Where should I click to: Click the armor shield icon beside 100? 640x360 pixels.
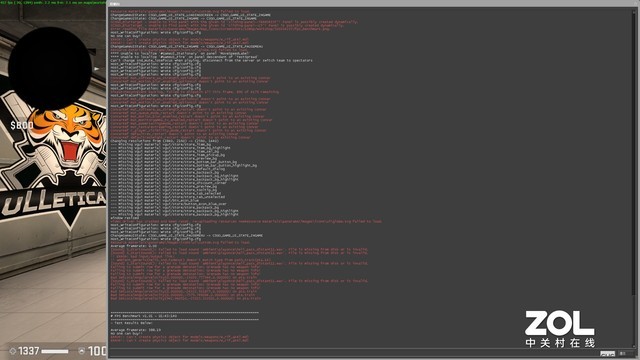(x=82, y=351)
